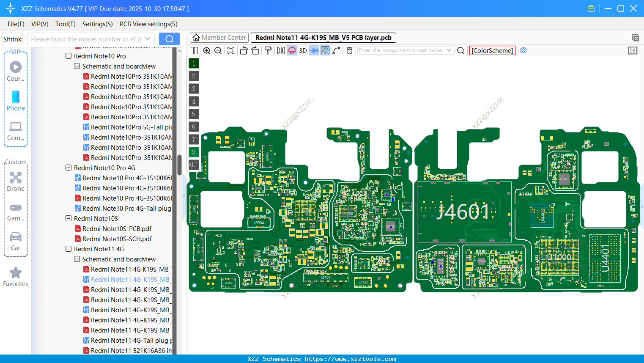The height and width of the screenshot is (363, 644).
Task: Toggle PCB layer 2
Action: 194,76
